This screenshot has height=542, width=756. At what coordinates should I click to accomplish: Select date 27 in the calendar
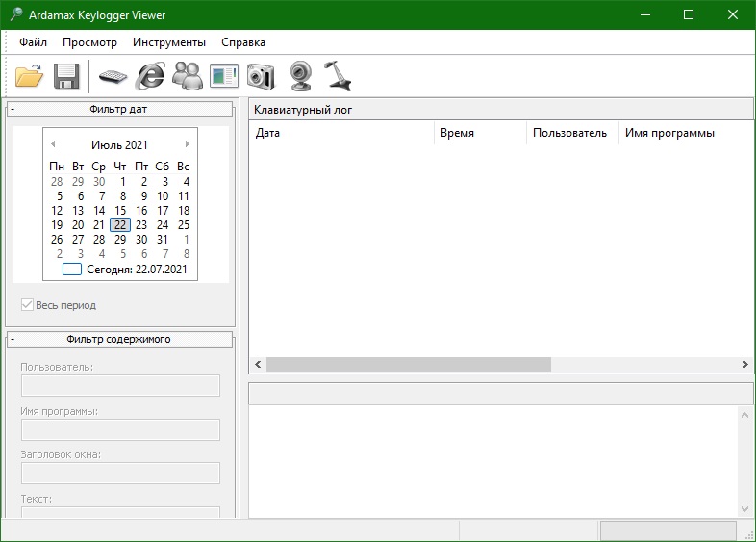pyautogui.click(x=78, y=240)
